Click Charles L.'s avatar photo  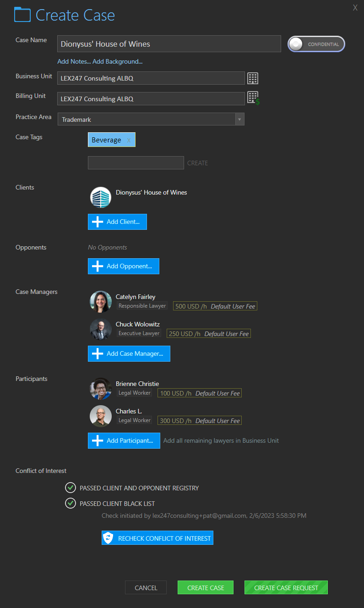(101, 416)
